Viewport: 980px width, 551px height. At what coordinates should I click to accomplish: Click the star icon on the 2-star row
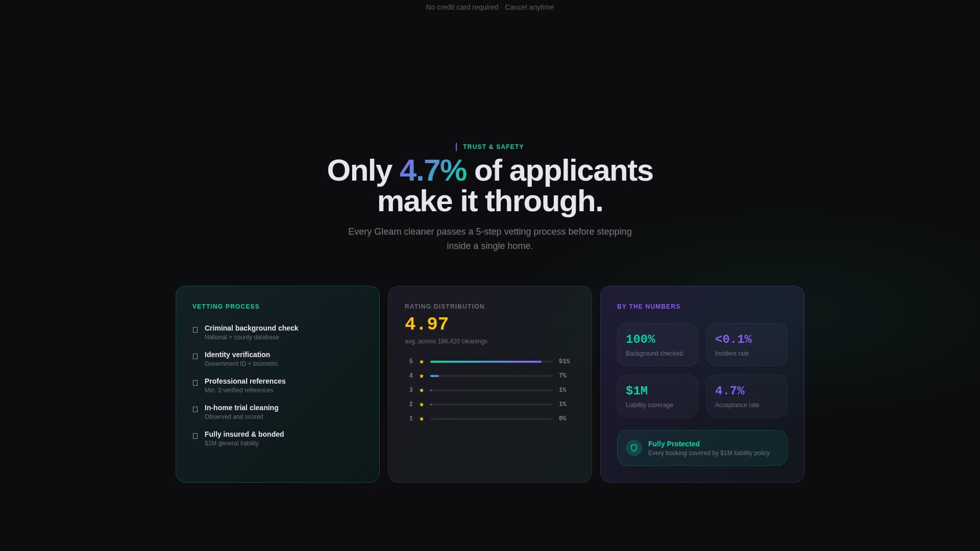click(422, 404)
